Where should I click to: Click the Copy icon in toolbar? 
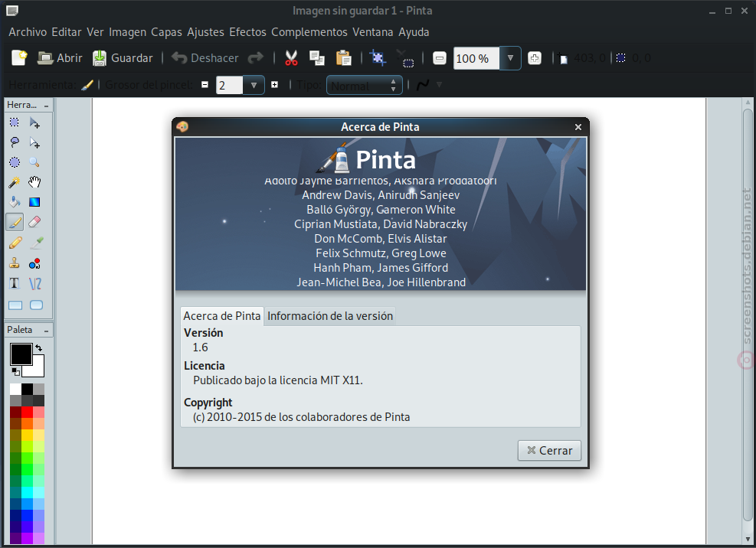(x=317, y=58)
